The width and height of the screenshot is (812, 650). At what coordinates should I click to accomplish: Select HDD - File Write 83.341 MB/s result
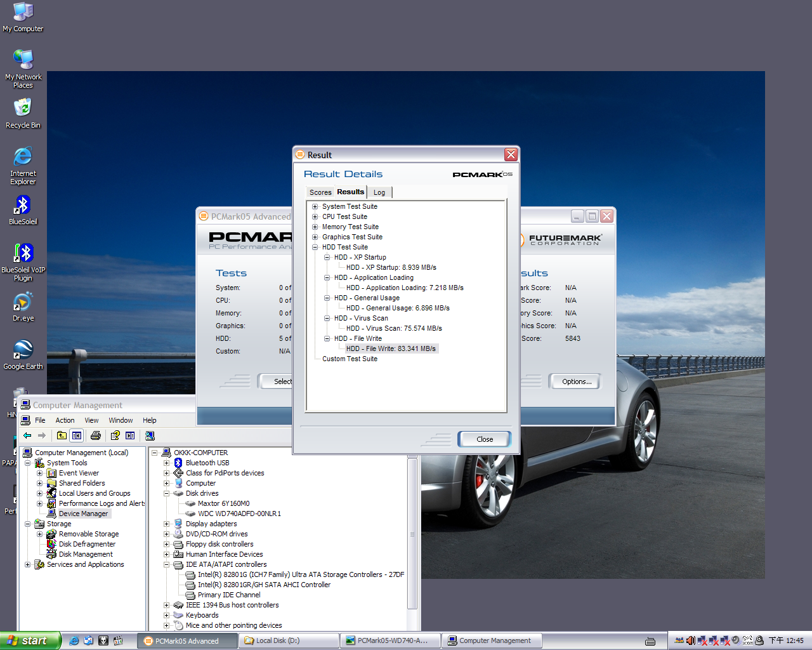point(391,348)
